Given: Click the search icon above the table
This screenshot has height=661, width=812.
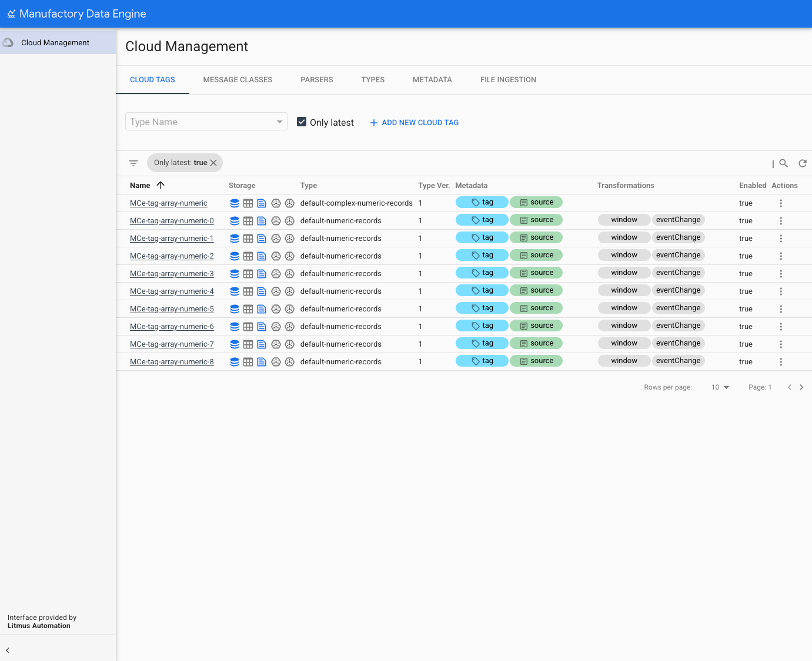Looking at the screenshot, I should 784,163.
